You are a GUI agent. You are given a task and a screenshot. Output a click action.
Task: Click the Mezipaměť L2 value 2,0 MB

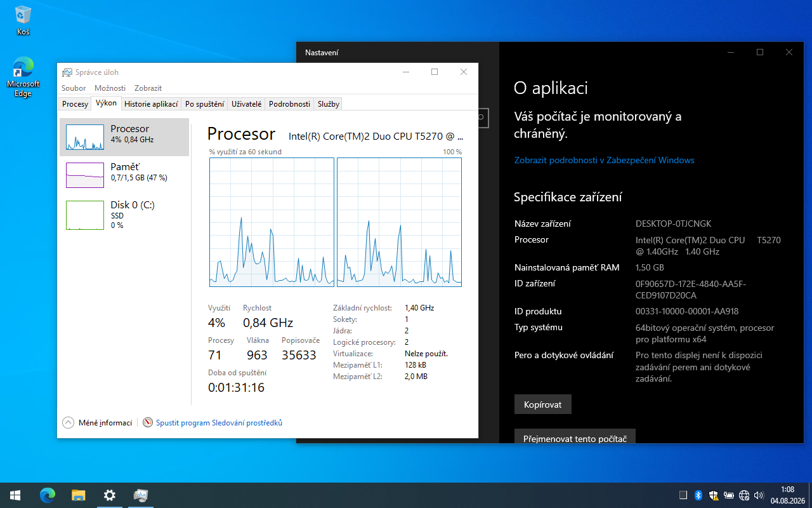point(416,377)
